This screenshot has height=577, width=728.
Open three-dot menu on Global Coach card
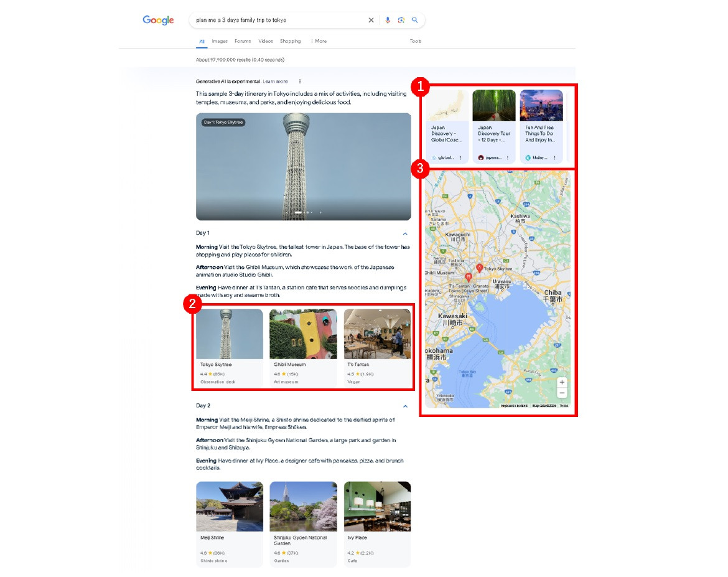460,158
